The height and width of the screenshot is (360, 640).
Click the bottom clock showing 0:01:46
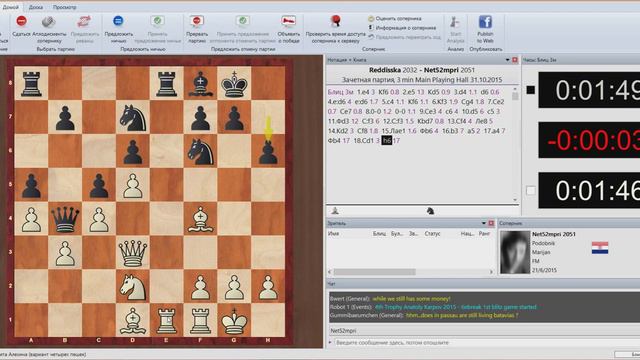(x=589, y=190)
